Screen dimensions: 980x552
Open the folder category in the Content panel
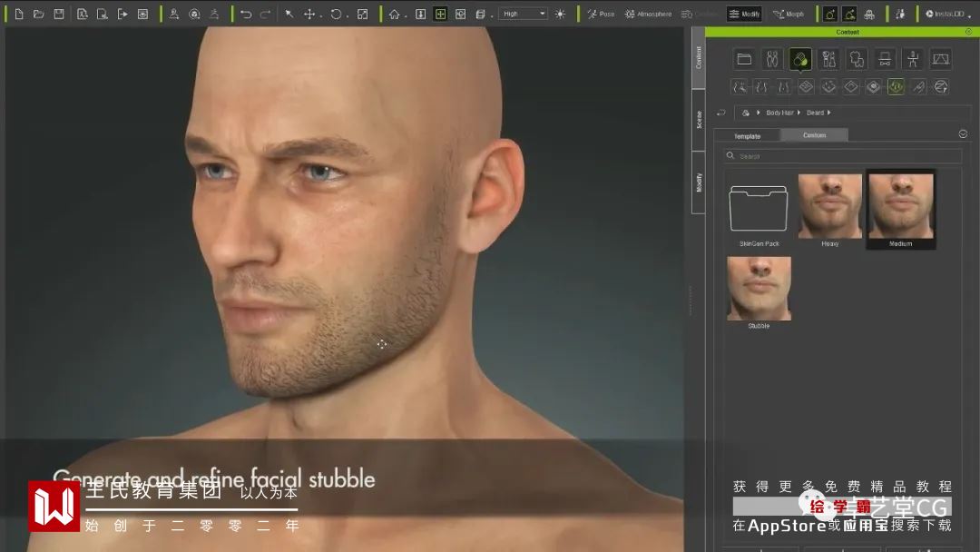[x=744, y=59]
